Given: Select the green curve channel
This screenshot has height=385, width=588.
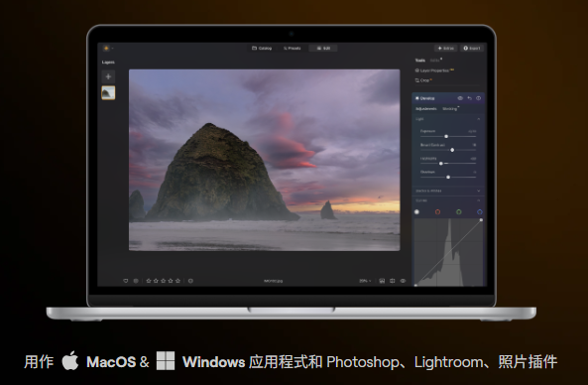Looking at the screenshot, I should [459, 212].
